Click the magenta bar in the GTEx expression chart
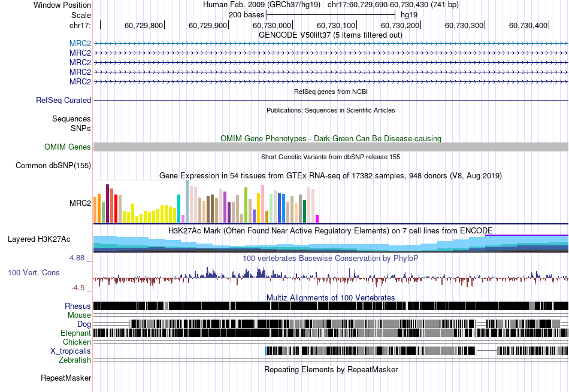The image size is (569, 392). click(317, 218)
